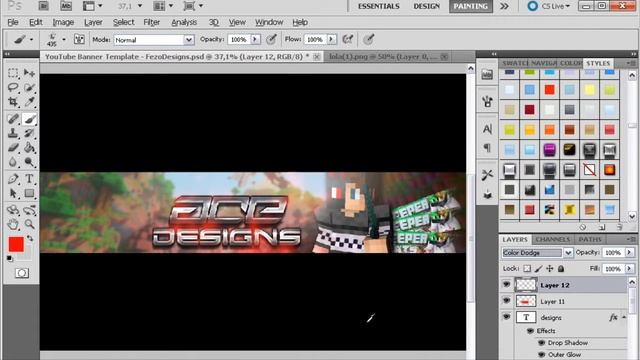
Task: Select the Mixer Brush tool in toolbox
Action: click(x=29, y=119)
